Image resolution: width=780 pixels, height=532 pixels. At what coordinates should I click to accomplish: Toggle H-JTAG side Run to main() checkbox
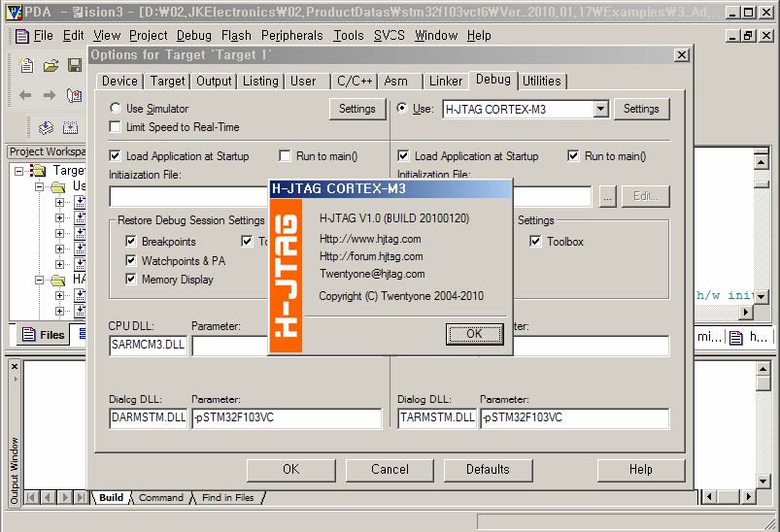573,155
